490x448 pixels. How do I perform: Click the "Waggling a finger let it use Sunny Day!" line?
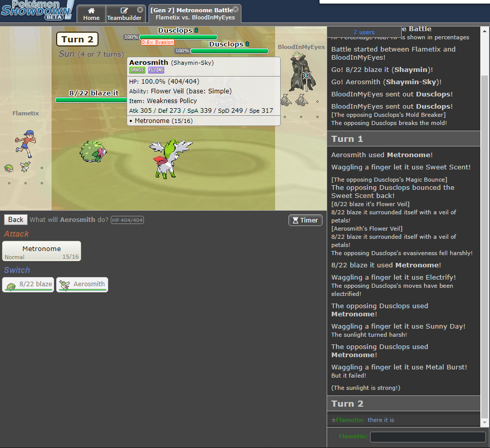pyautogui.click(x=398, y=327)
